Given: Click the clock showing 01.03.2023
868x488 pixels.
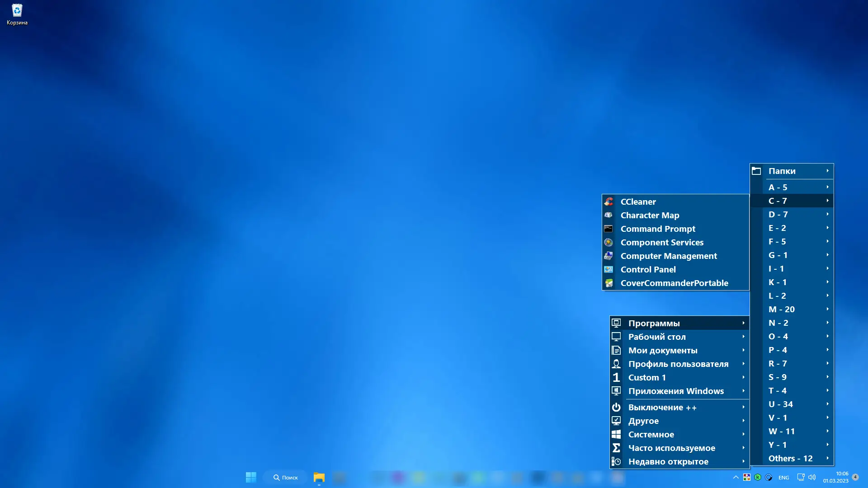Looking at the screenshot, I should tap(835, 477).
